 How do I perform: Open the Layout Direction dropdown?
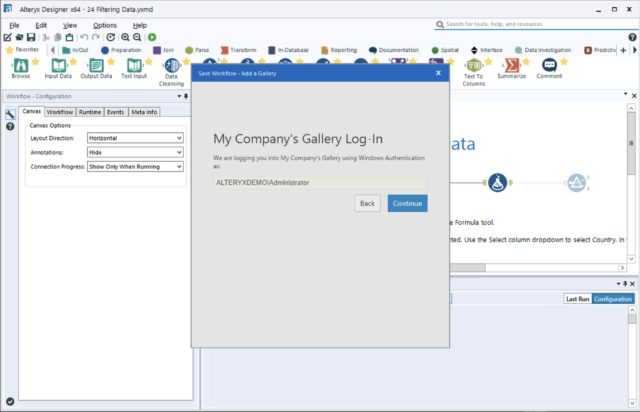(x=135, y=138)
